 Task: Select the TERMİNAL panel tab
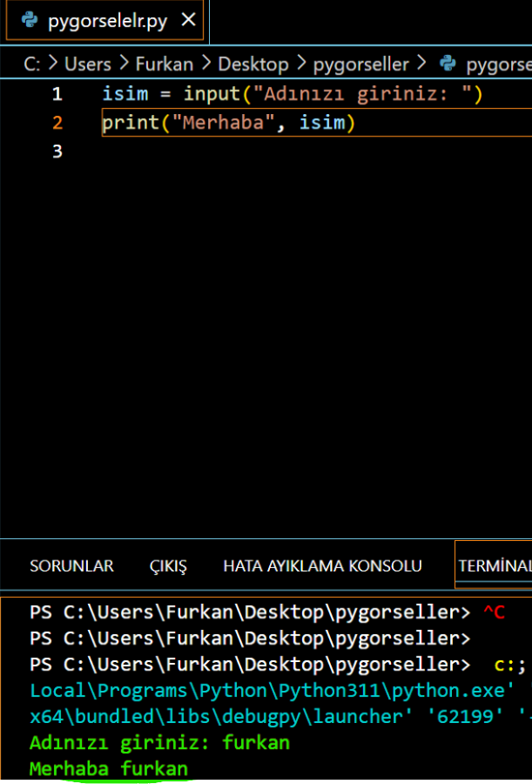point(495,566)
